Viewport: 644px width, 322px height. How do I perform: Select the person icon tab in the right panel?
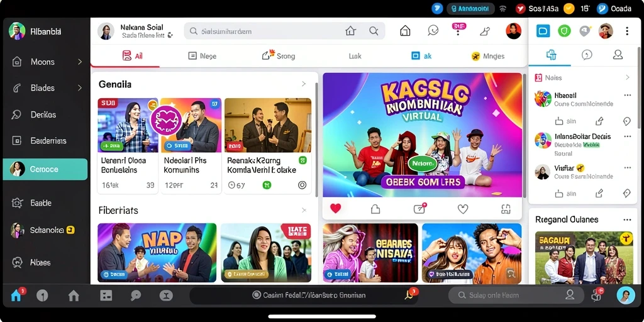click(x=618, y=55)
